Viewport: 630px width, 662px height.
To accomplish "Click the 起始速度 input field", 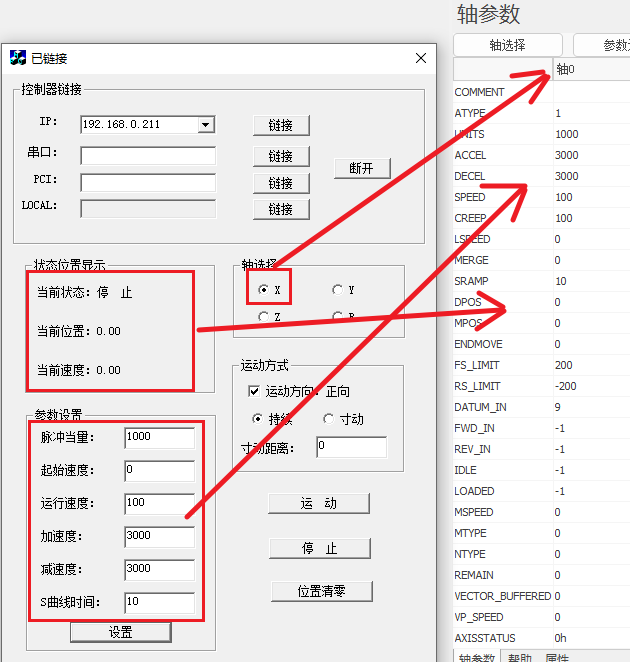I will click(x=160, y=471).
